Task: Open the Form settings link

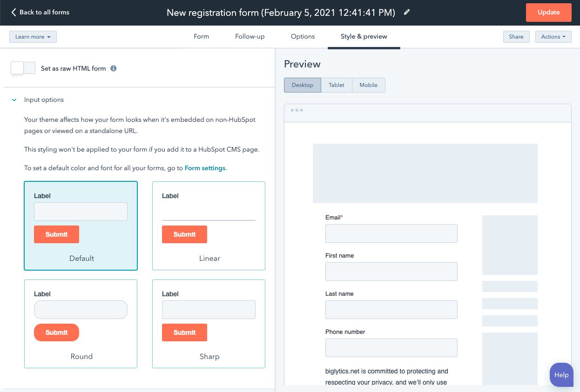Action: 205,168
